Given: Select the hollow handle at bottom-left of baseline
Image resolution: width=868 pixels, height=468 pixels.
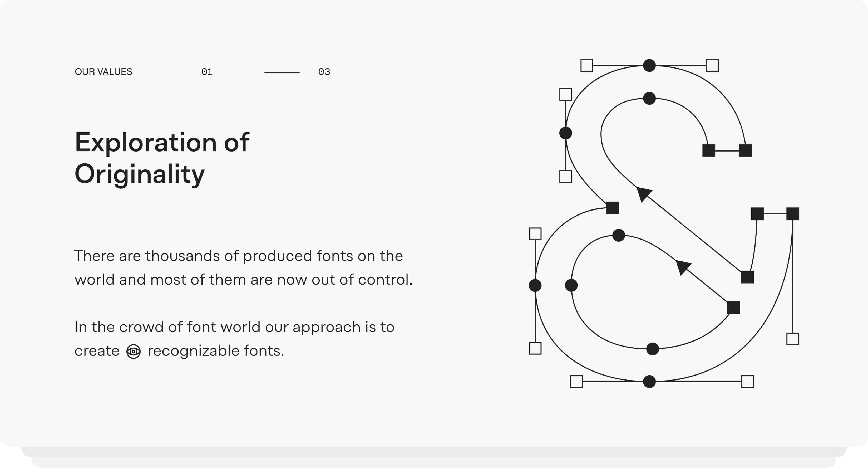Looking at the screenshot, I should pos(576,381).
